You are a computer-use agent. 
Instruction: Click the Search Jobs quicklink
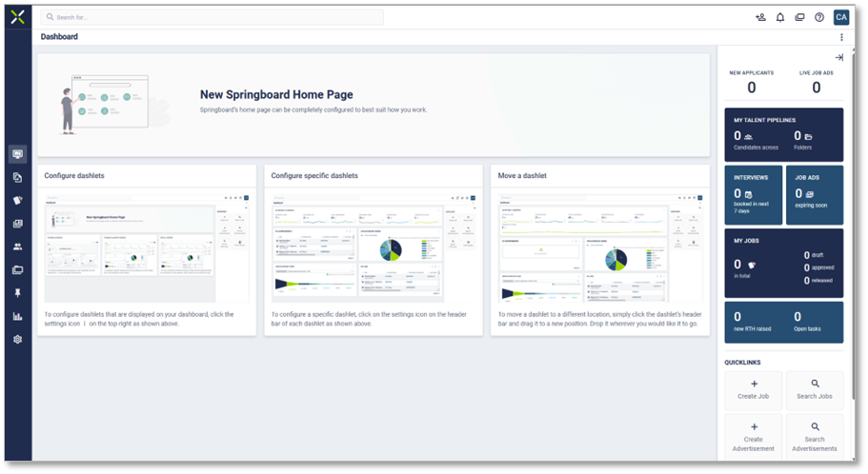(x=815, y=390)
